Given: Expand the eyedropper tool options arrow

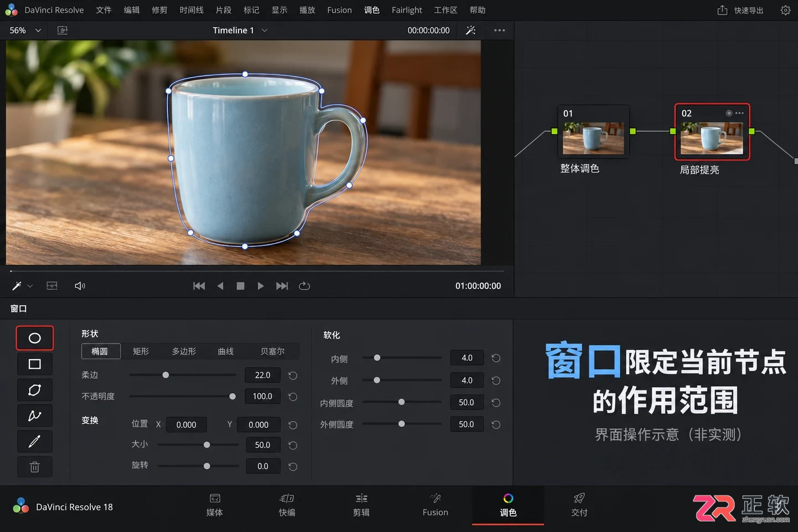Looking at the screenshot, I should (x=30, y=286).
